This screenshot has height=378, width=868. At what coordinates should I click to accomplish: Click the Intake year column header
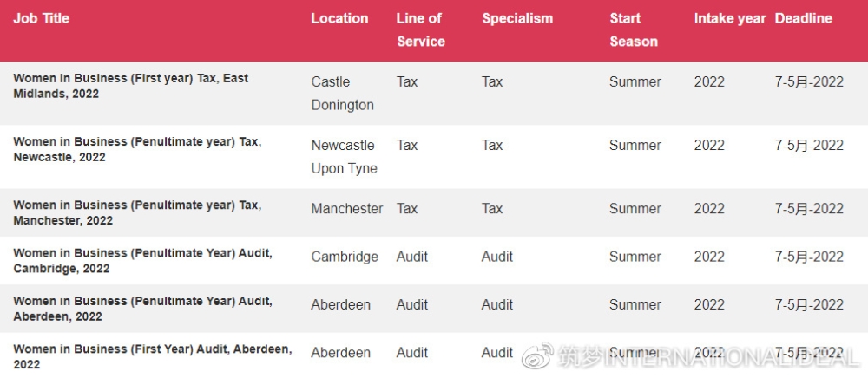tap(730, 18)
